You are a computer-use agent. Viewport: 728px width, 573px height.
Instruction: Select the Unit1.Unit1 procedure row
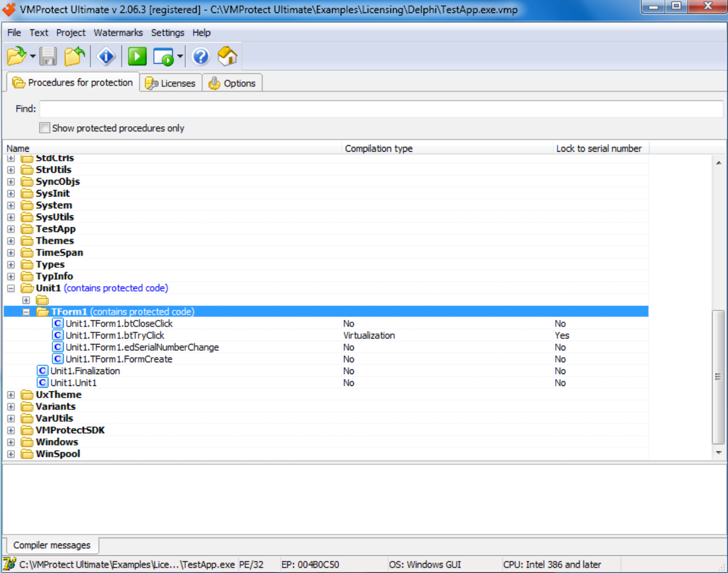click(x=73, y=382)
